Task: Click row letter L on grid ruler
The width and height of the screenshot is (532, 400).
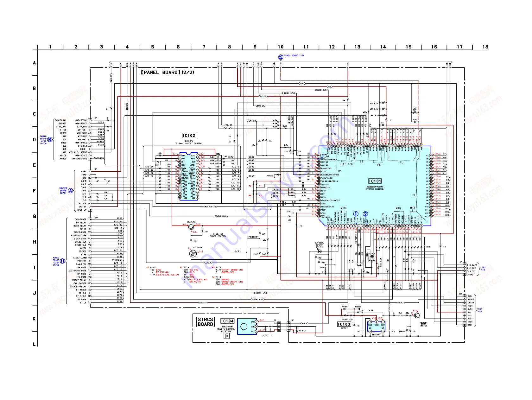Action: click(x=34, y=345)
